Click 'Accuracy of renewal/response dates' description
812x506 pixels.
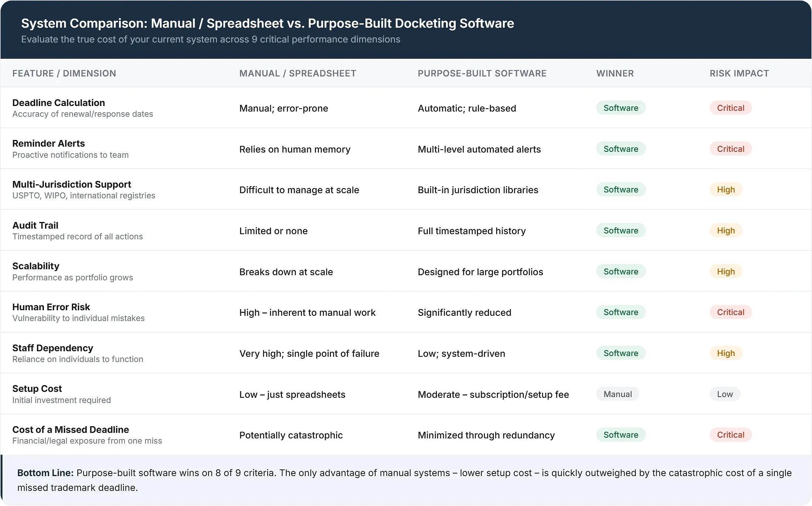83,114
